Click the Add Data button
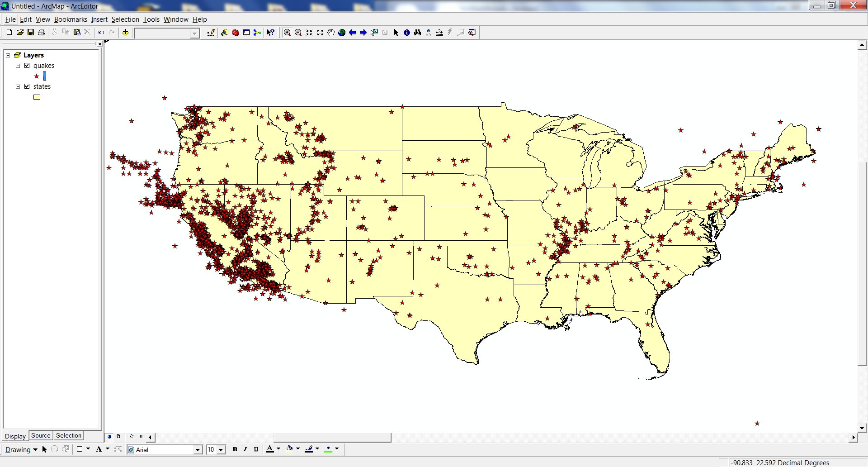Image resolution: width=868 pixels, height=467 pixels. (x=126, y=33)
